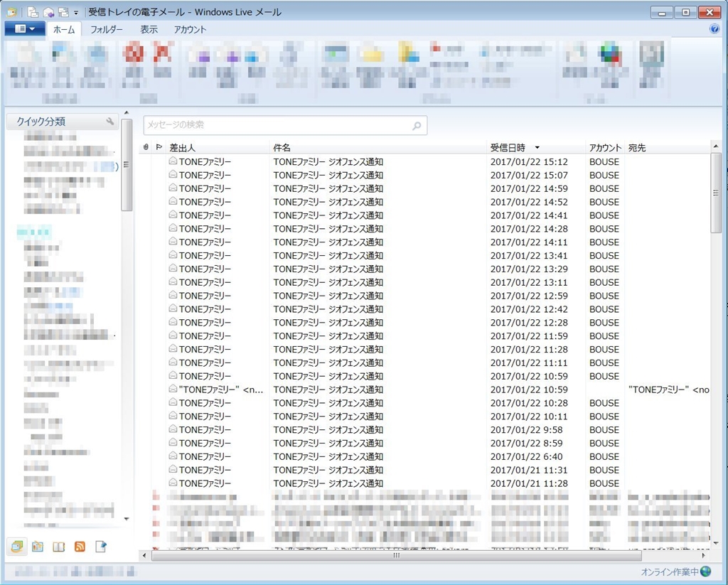The width and height of the screenshot is (728, 585).
Task: Click the horizontal scrollbar left arrow
Action: [x=144, y=555]
